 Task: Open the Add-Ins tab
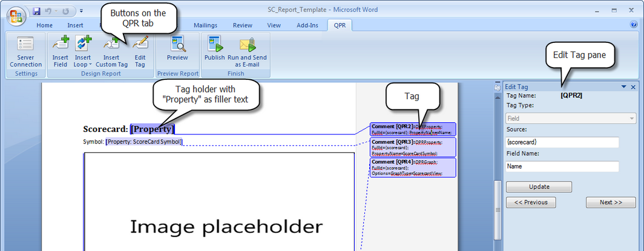[x=307, y=25]
